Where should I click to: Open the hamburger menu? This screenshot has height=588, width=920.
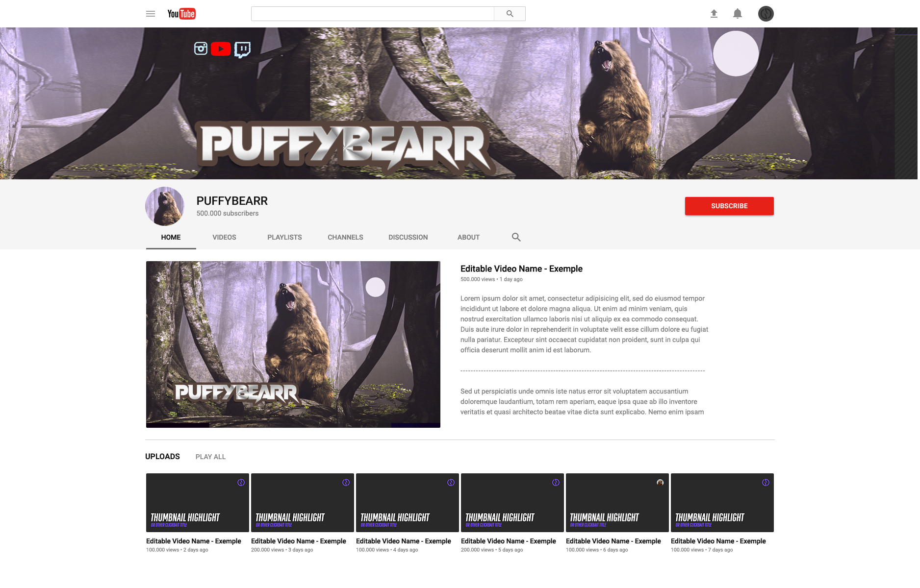coord(151,14)
